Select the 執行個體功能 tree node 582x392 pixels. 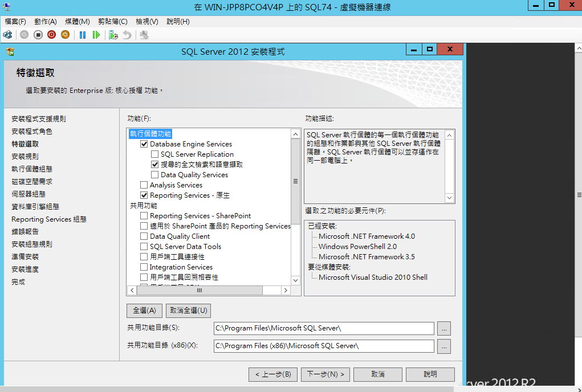150,133
